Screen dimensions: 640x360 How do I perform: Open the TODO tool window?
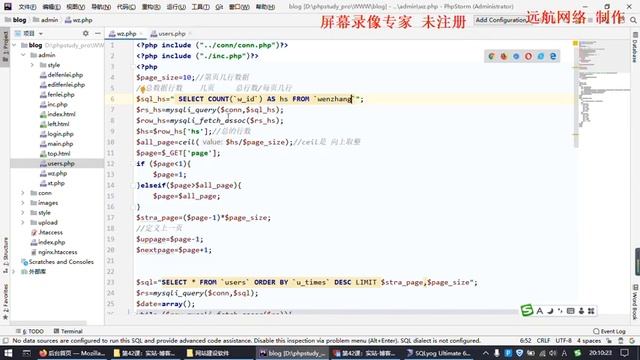pos(30,331)
